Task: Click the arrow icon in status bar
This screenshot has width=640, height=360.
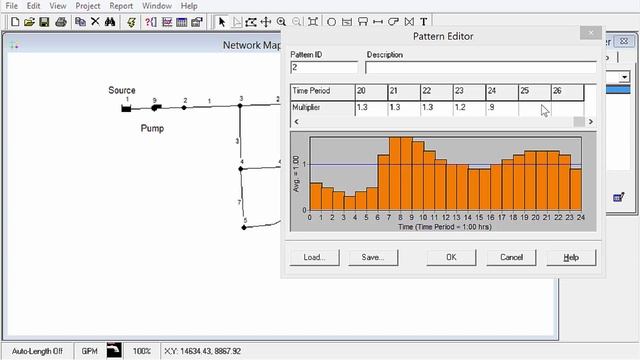Action: tap(114, 350)
